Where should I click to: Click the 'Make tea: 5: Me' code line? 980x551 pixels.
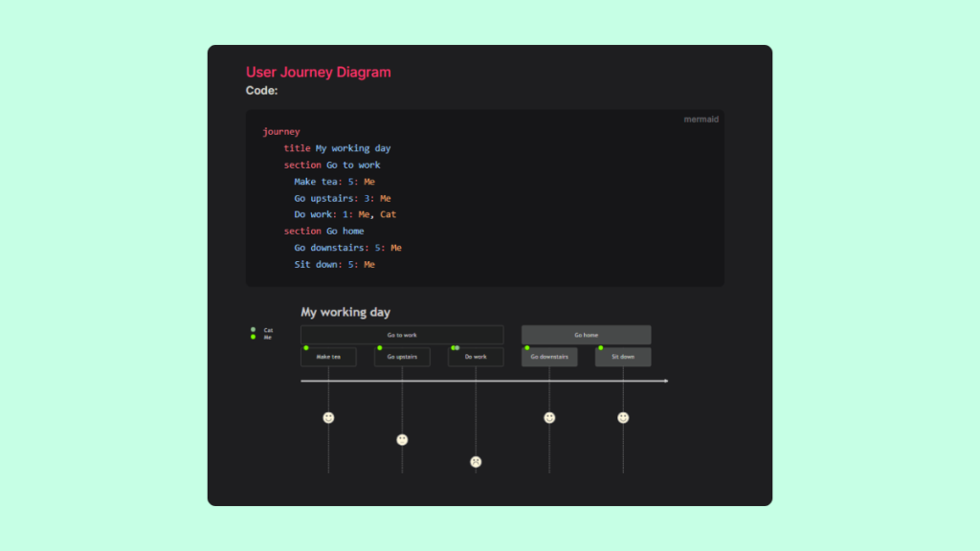click(x=334, y=182)
